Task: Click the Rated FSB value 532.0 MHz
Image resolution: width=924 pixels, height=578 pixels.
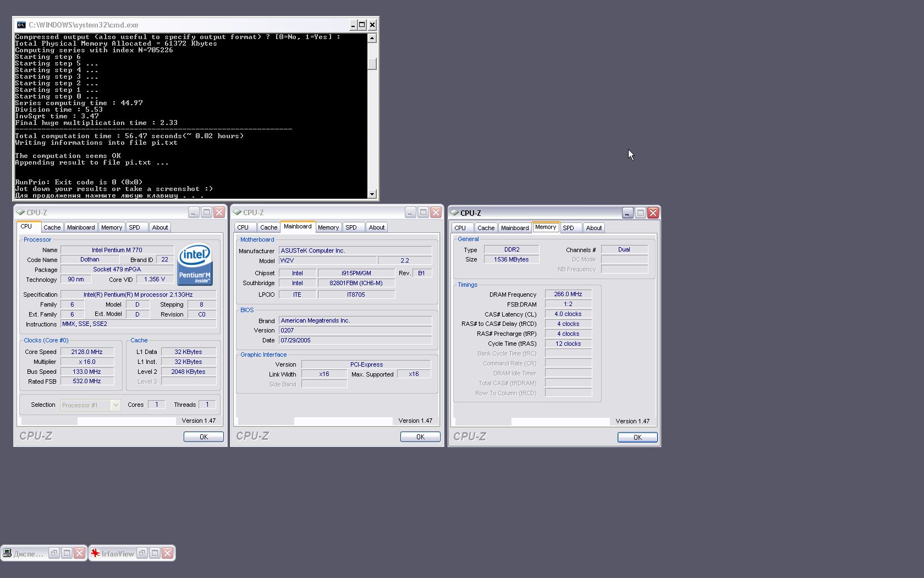Action: [87, 381]
